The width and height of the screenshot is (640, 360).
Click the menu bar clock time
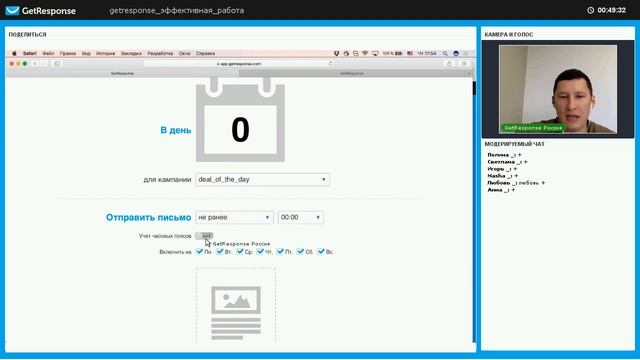[427, 53]
